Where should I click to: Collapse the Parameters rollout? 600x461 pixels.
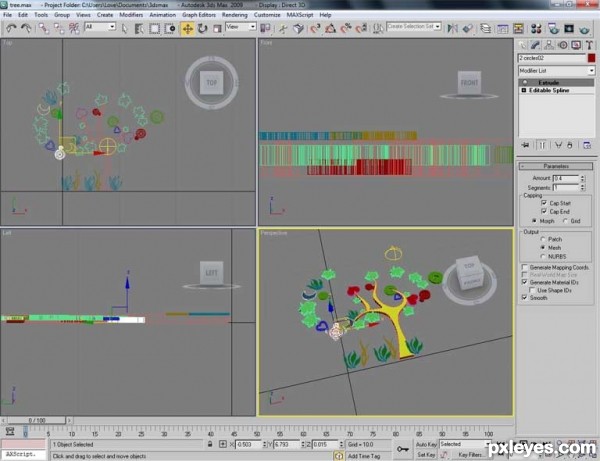pos(556,166)
